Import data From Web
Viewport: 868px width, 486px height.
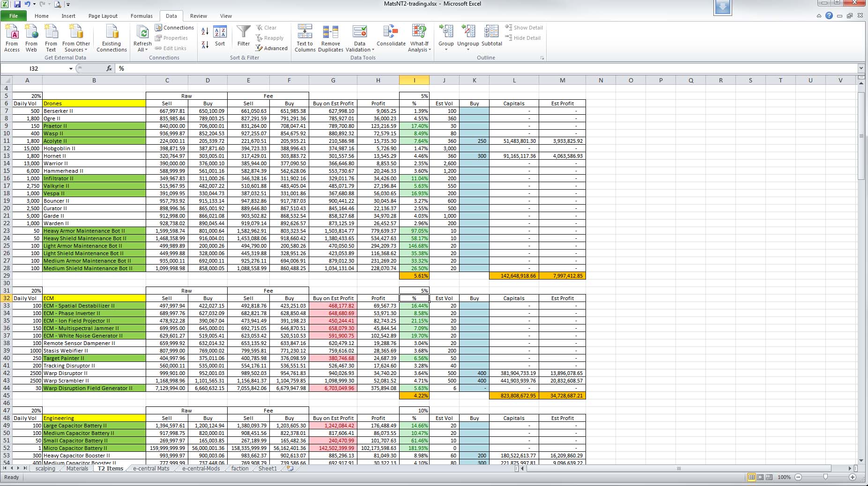(31, 38)
